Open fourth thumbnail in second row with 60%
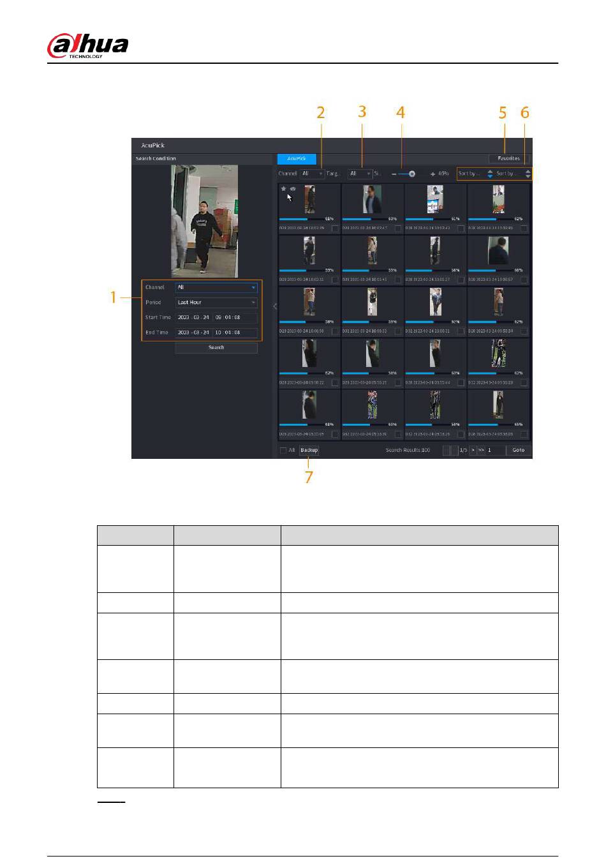The width and height of the screenshot is (606, 868). click(x=498, y=251)
